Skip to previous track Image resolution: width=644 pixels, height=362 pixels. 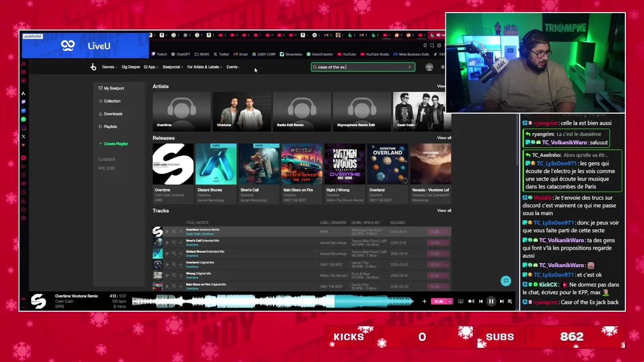pos(481,301)
